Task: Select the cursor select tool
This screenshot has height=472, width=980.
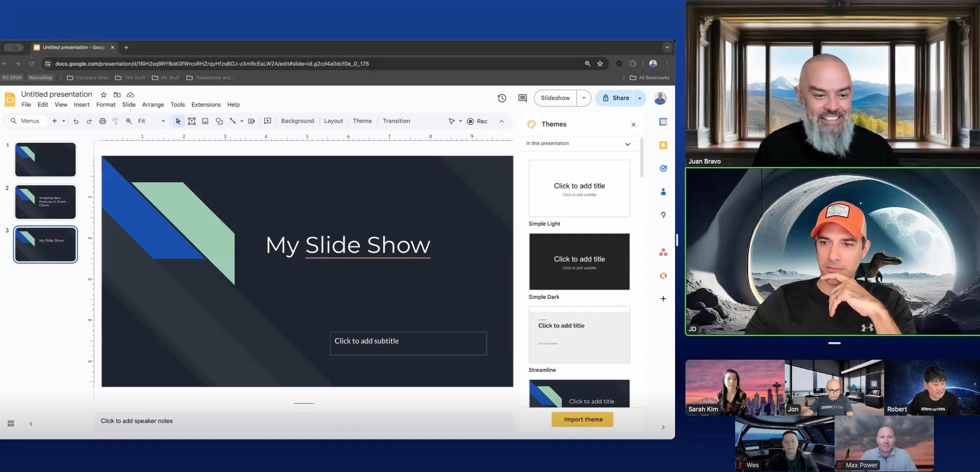Action: click(178, 121)
